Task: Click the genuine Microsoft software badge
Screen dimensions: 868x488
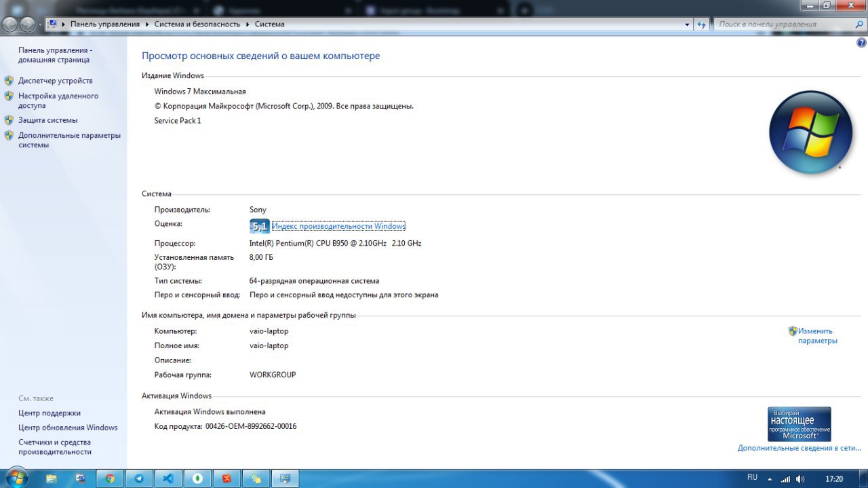Action: (x=799, y=424)
